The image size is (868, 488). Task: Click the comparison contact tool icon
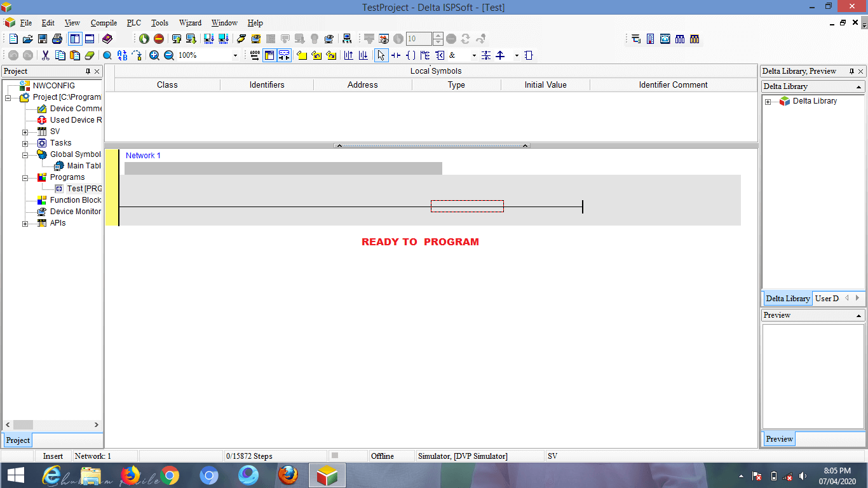coord(440,55)
